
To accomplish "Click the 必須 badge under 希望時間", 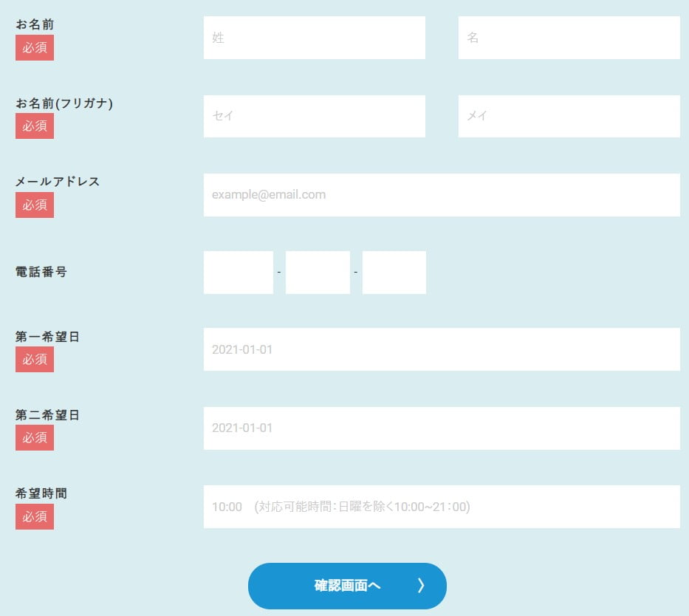I will coord(34,516).
